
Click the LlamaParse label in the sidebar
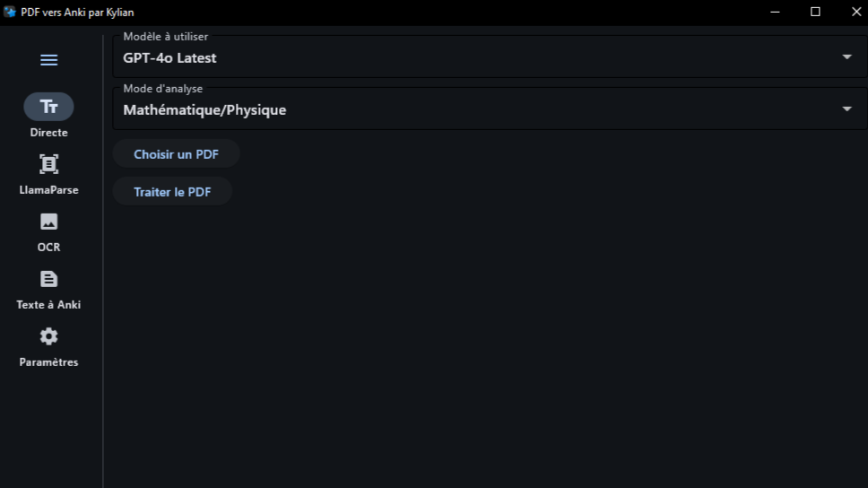pos(48,190)
